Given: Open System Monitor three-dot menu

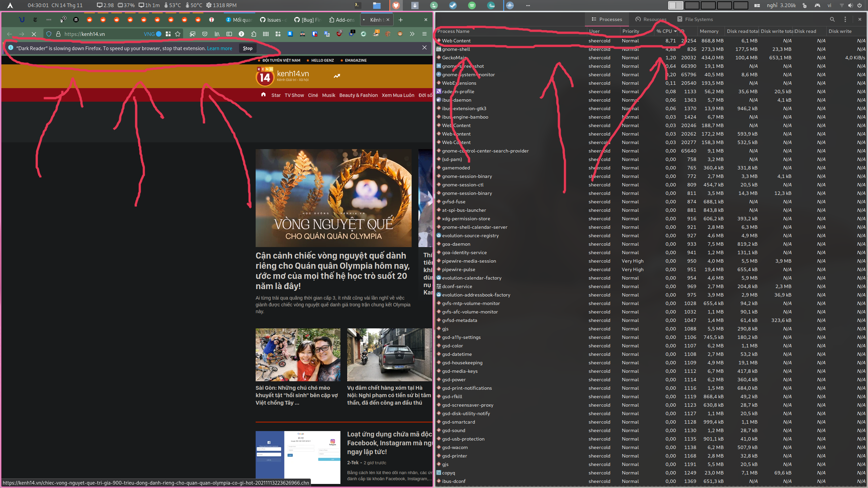Looking at the screenshot, I should pos(845,19).
